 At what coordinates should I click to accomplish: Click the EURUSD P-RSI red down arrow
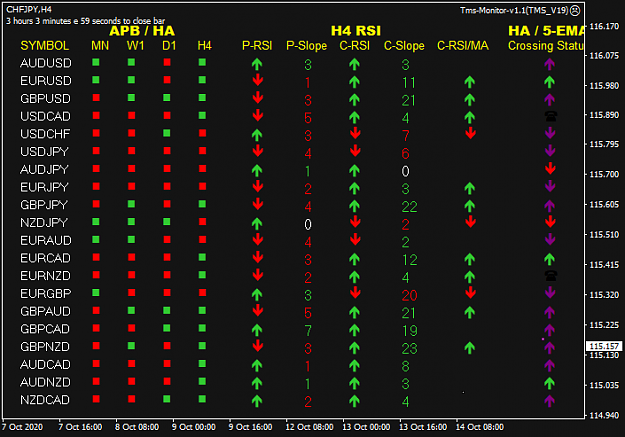(x=258, y=80)
